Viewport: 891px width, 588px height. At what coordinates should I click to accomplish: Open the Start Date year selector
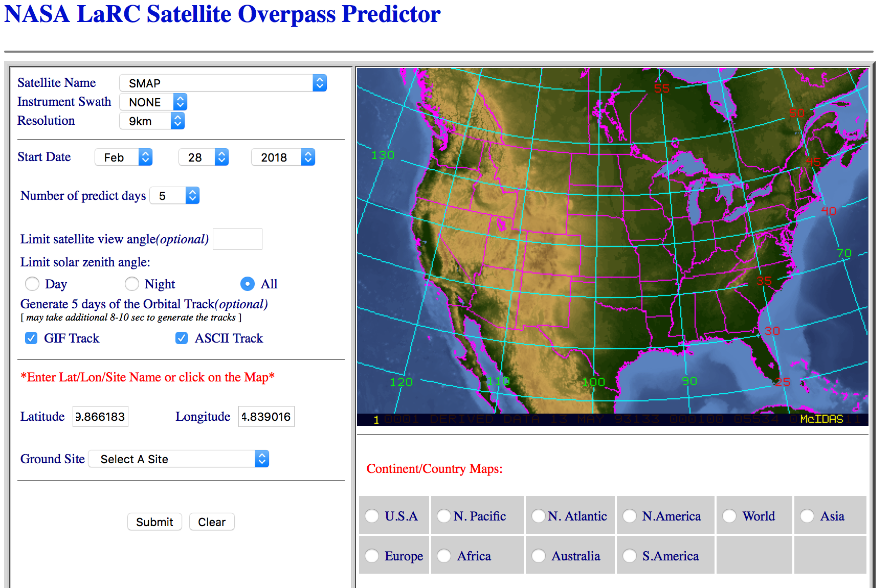coord(283,157)
